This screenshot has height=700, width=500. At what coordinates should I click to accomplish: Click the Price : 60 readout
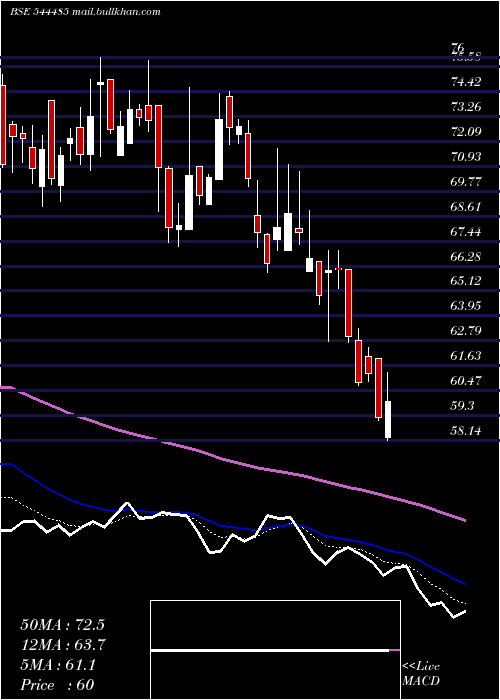(x=58, y=685)
